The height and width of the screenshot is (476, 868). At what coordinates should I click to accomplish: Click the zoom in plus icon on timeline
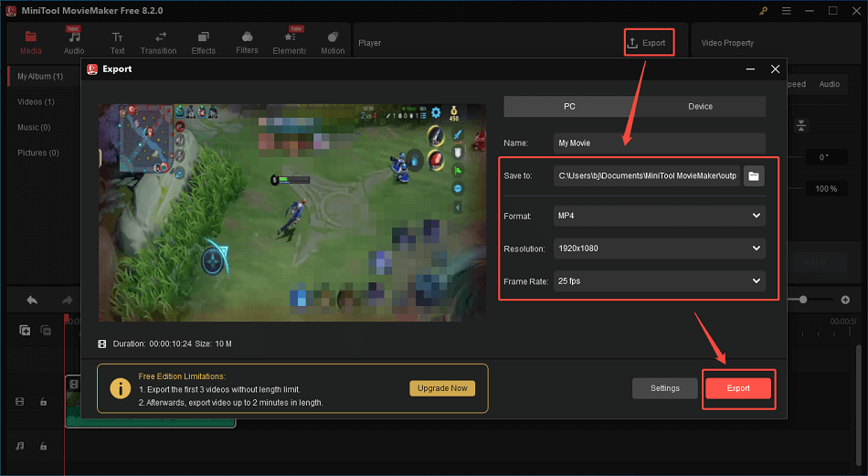(845, 300)
